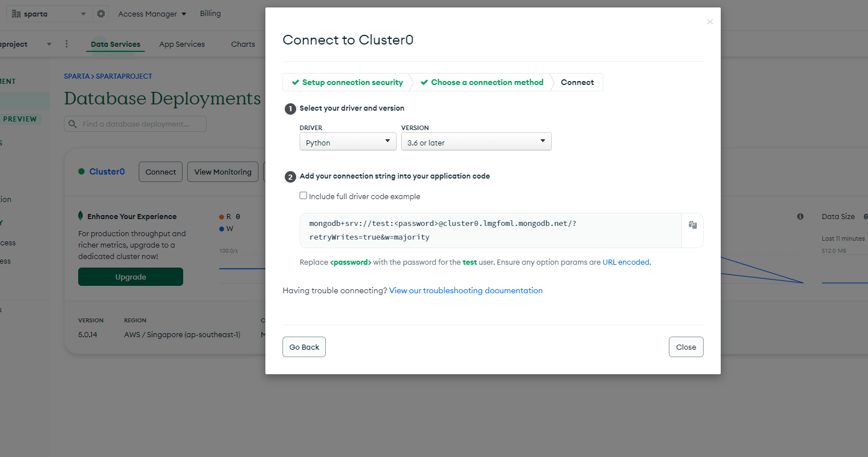This screenshot has height=457, width=868.
Task: Click the search magnifier icon in the deployment finder
Action: pos(73,124)
